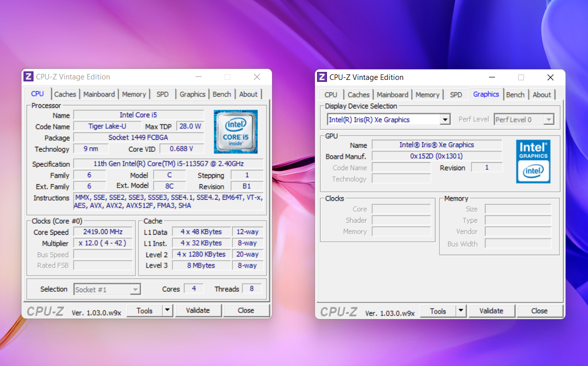Click the CPU-Z app icon in right window title bar
The height and width of the screenshot is (366, 588).
(322, 77)
